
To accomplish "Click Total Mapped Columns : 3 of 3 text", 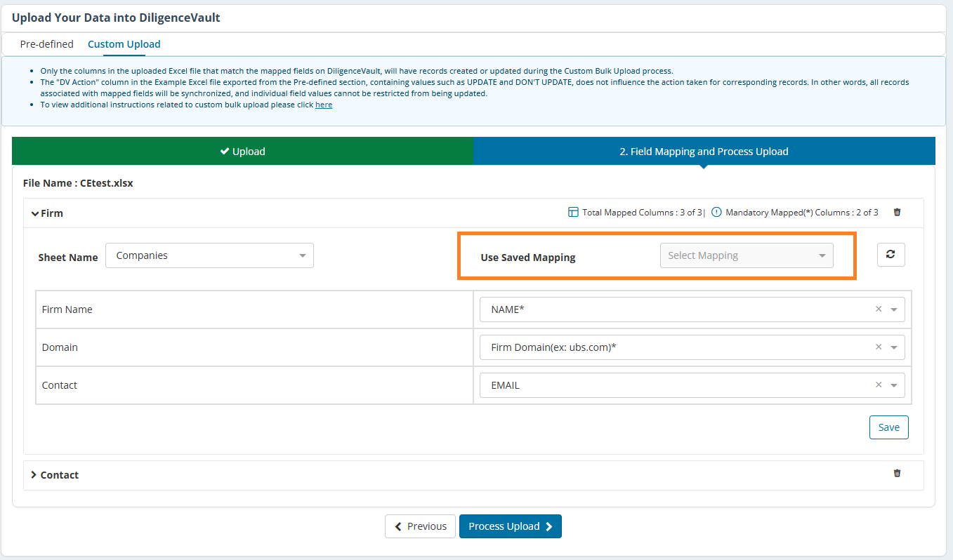I will click(x=642, y=212).
